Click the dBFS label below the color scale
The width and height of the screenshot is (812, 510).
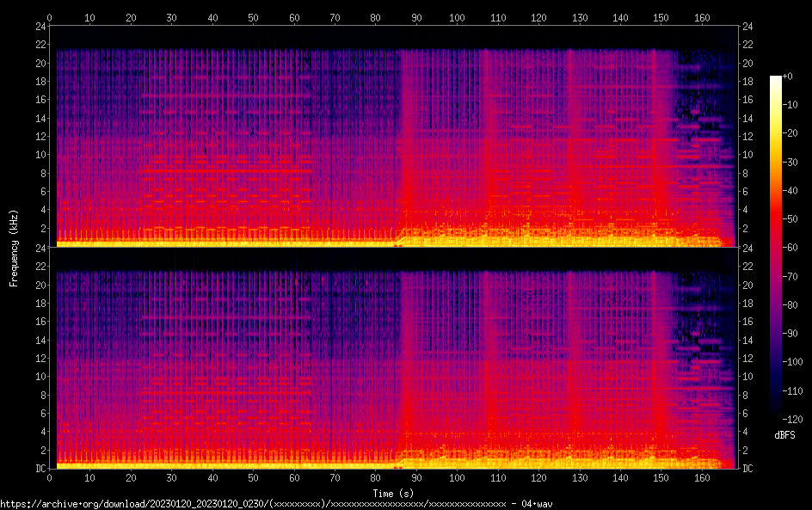[x=784, y=436]
